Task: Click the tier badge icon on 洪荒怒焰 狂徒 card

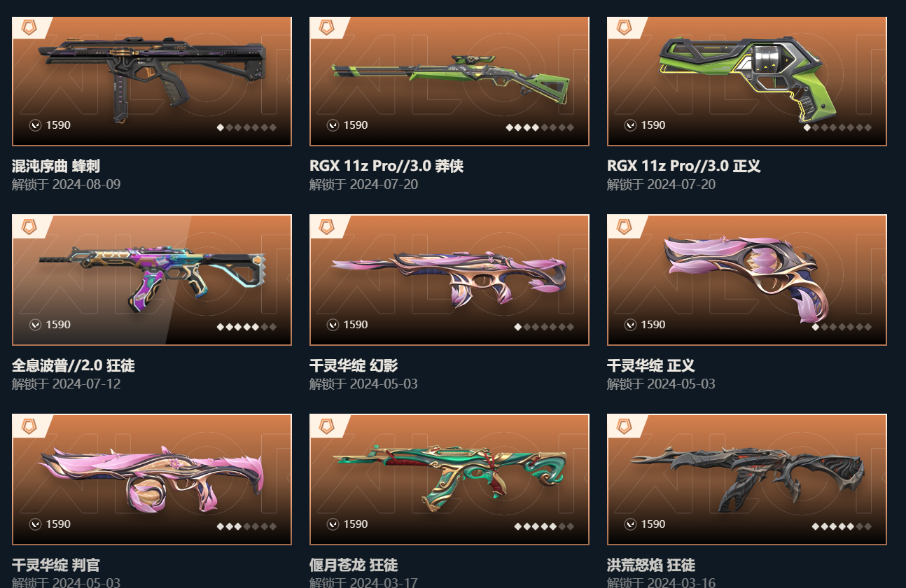Action: (x=623, y=426)
